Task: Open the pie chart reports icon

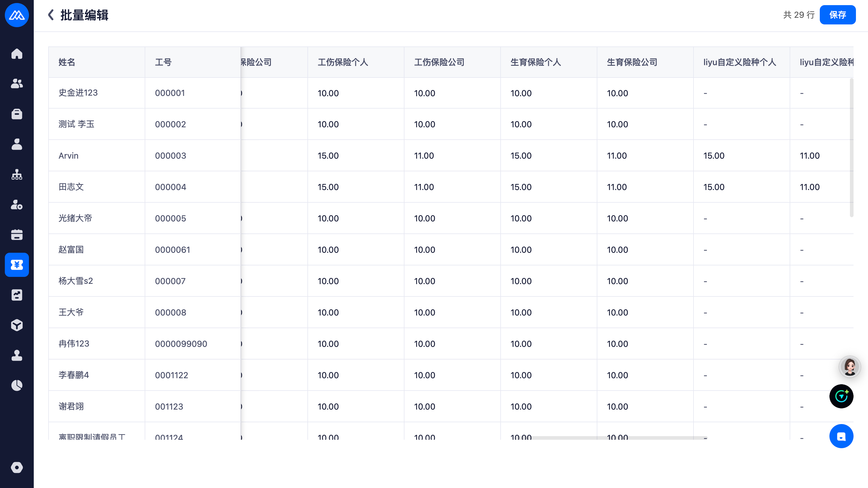Action: [x=17, y=385]
